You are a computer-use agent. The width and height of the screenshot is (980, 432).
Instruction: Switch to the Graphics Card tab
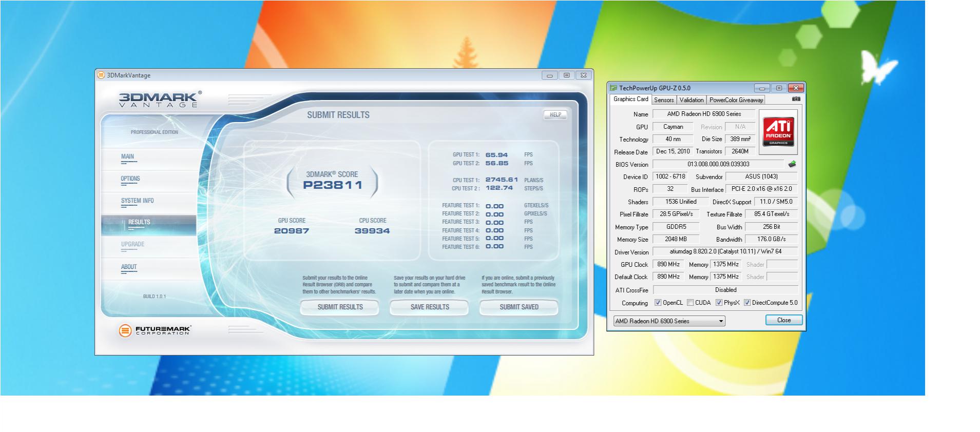point(630,99)
